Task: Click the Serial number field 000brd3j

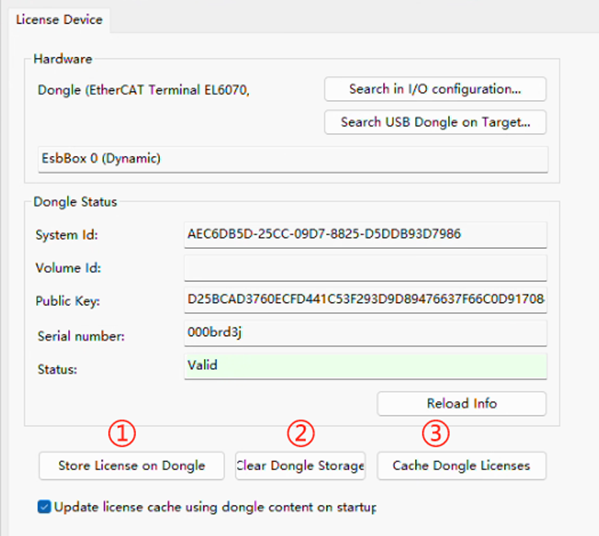Action: point(365,333)
